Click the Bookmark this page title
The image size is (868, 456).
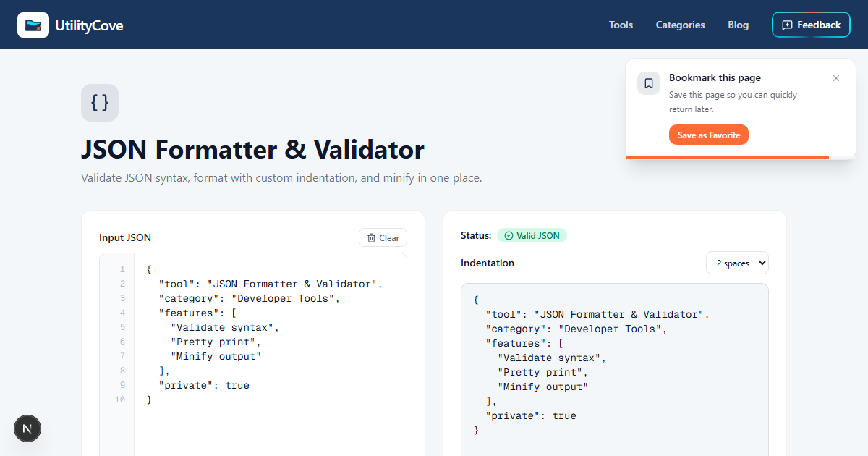click(715, 77)
